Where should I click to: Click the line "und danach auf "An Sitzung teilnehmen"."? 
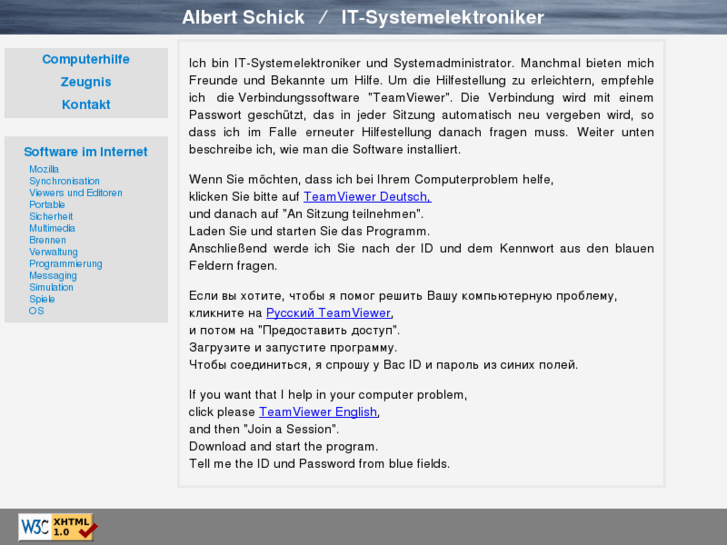tap(306, 214)
